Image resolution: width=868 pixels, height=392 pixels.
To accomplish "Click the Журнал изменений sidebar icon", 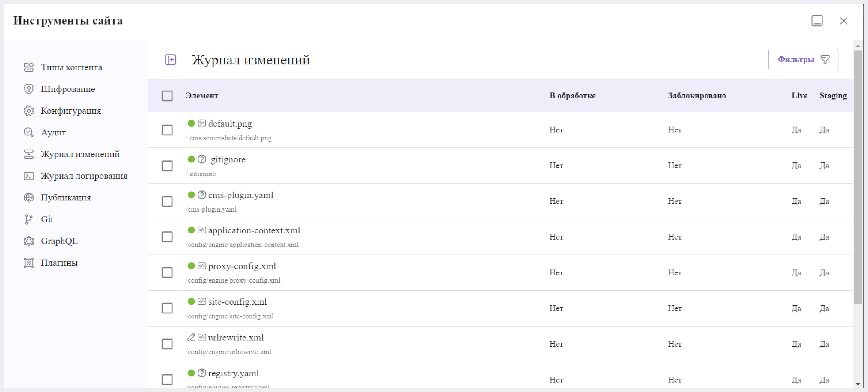I will coord(29,154).
